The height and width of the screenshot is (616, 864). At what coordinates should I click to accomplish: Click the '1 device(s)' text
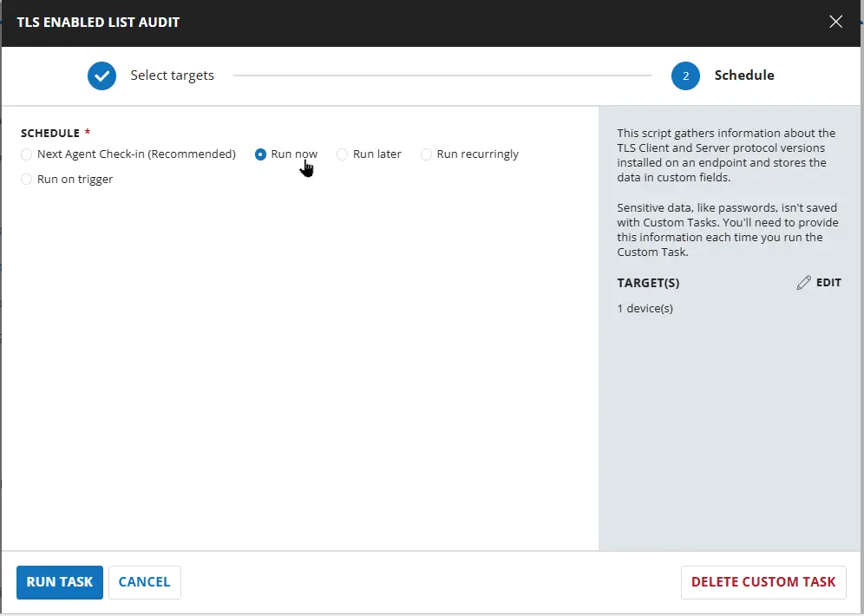[x=645, y=309]
